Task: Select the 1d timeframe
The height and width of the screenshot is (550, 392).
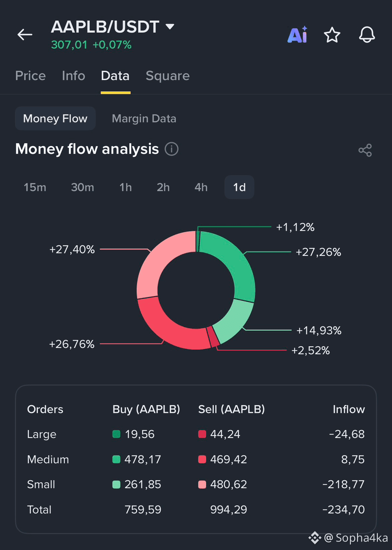Action: [x=239, y=187]
